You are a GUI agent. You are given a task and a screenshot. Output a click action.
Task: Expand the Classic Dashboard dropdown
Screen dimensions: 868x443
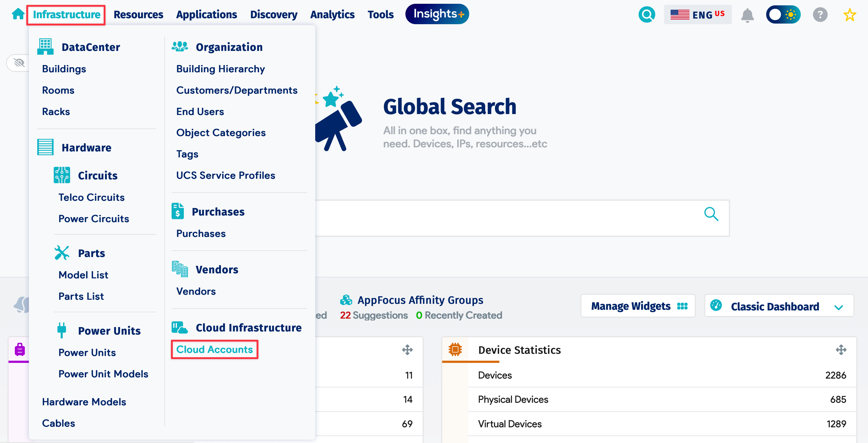(x=779, y=306)
